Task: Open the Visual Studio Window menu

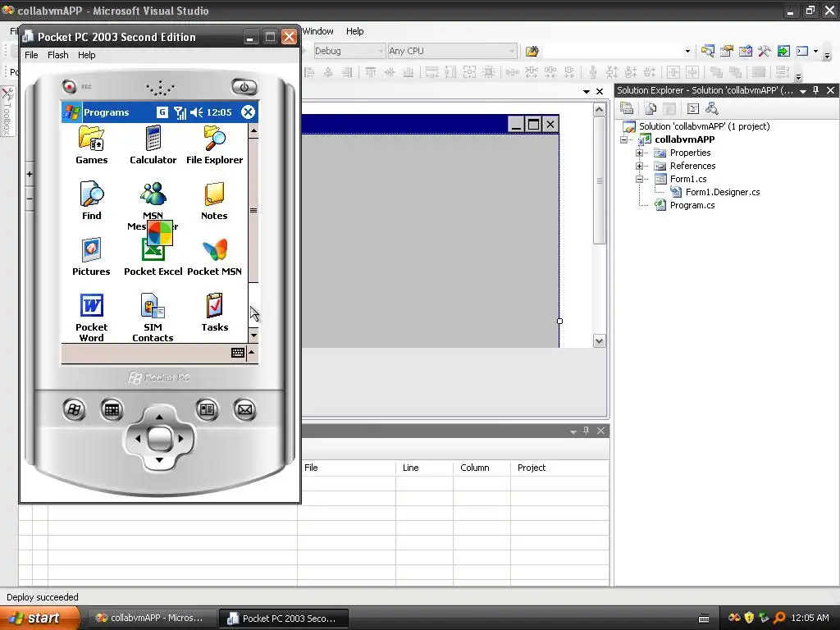Action: coord(317,31)
